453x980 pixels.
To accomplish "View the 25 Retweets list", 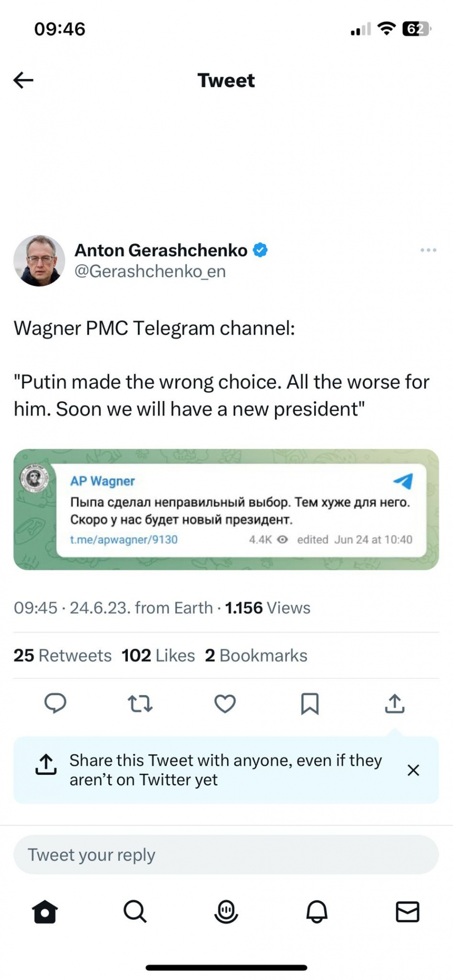I will [62, 656].
